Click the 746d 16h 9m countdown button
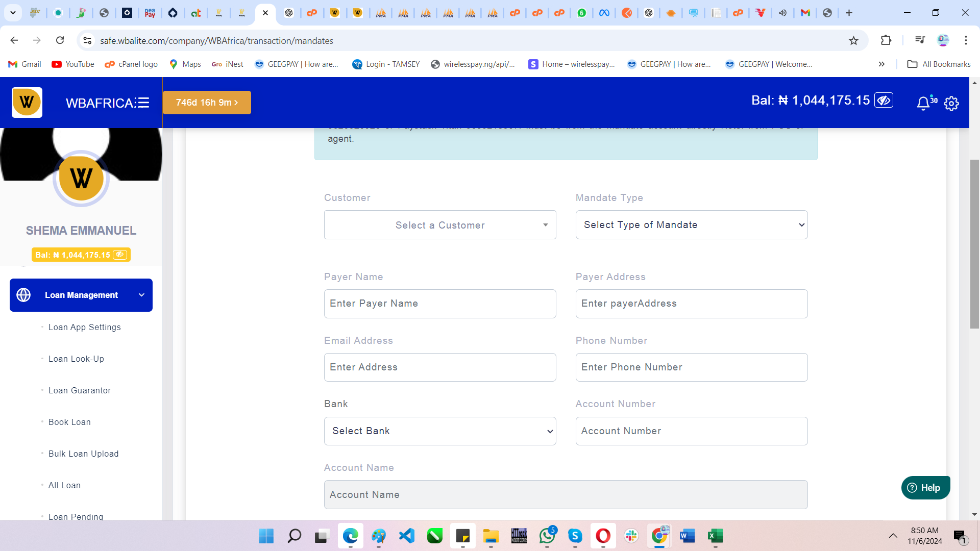 pyautogui.click(x=207, y=103)
